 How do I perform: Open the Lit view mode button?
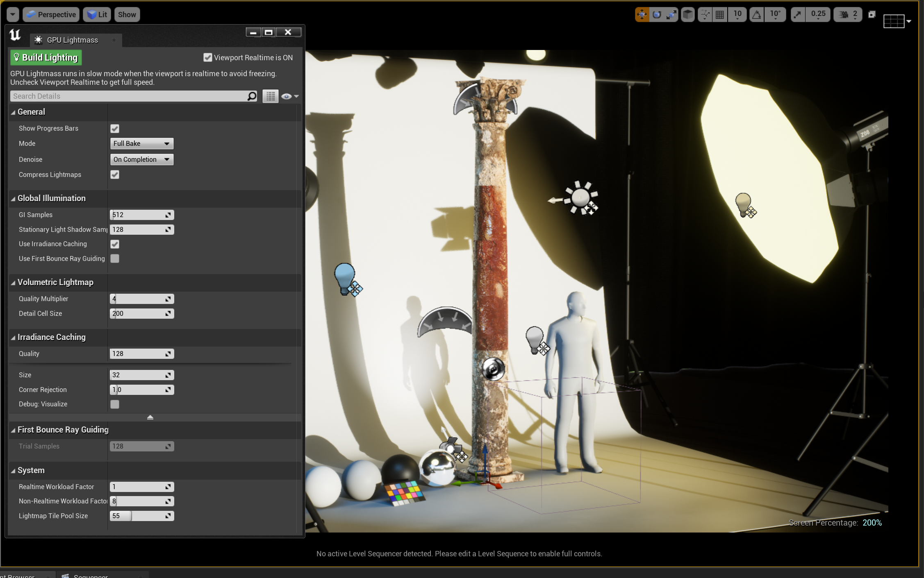97,15
